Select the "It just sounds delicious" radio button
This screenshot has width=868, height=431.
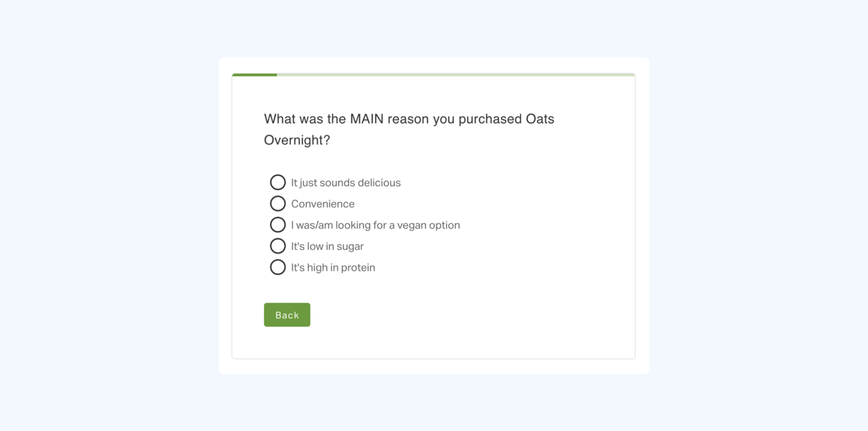pos(278,182)
